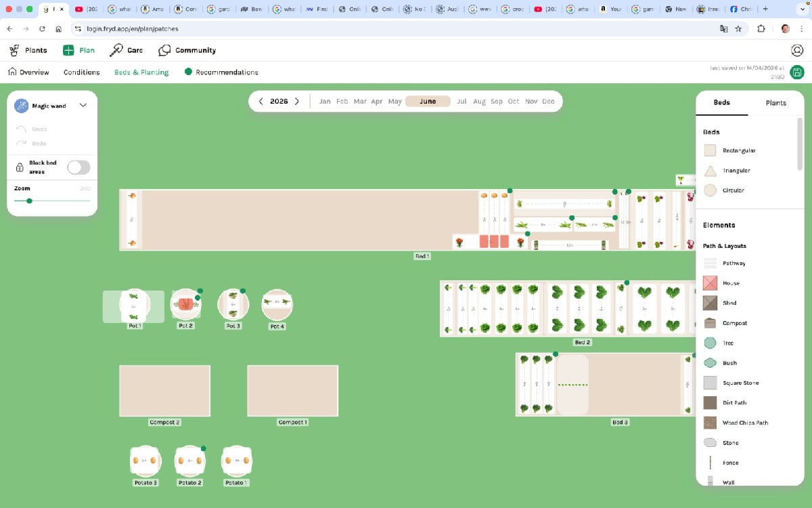Open the user profile icon
This screenshot has height=508, width=812.
point(797,50)
